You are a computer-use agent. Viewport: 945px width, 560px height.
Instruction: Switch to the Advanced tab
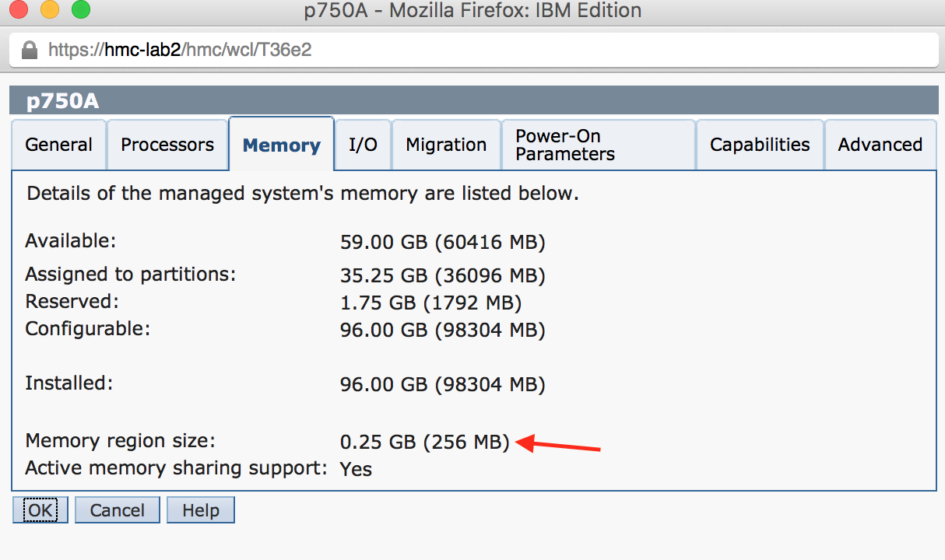[880, 145]
